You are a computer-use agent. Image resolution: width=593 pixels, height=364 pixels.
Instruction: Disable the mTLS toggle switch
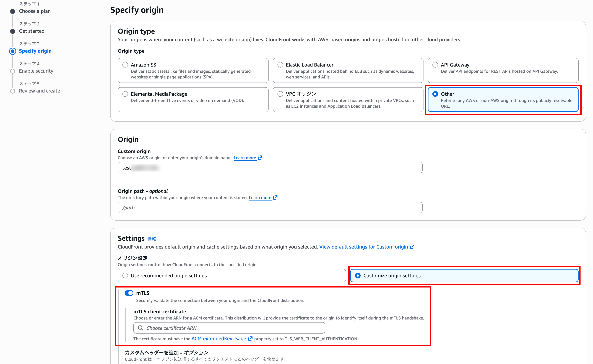pyautogui.click(x=129, y=293)
